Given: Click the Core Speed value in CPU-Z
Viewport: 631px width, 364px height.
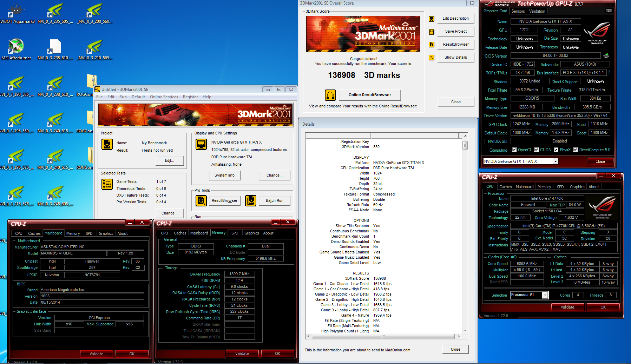Looking at the screenshot, I should click(527, 264).
